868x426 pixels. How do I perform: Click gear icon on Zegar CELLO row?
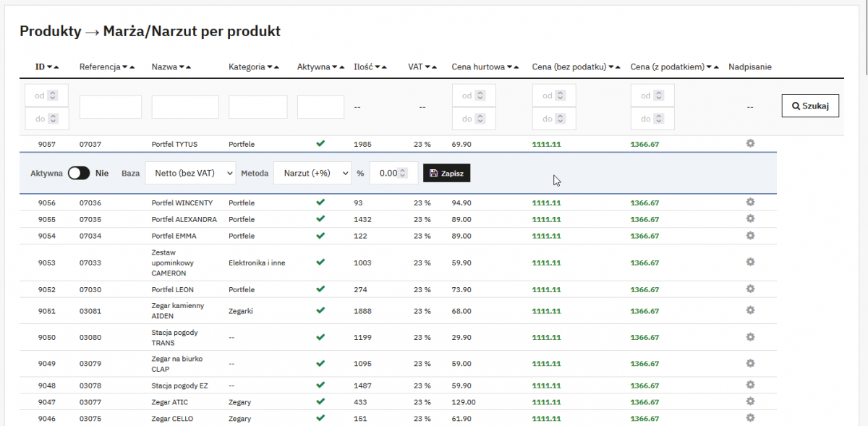coord(750,418)
